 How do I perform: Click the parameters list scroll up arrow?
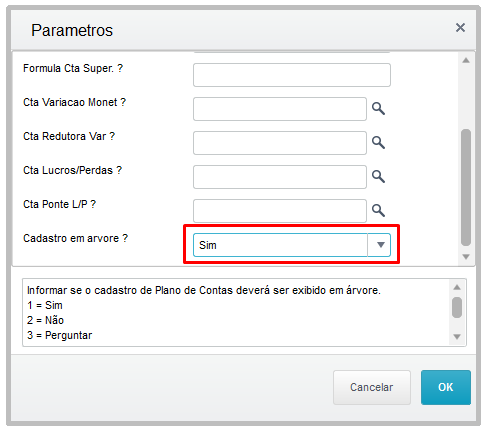466,60
